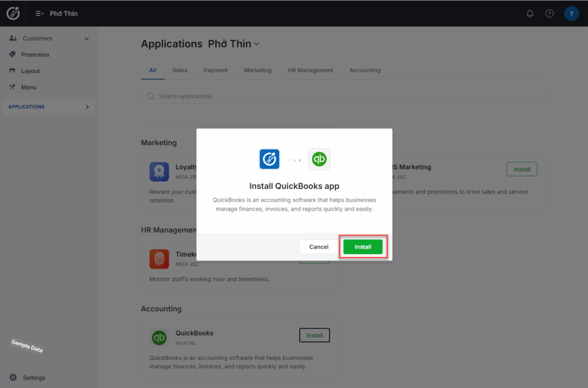
Task: Select the HR Management tab
Action: pos(310,71)
